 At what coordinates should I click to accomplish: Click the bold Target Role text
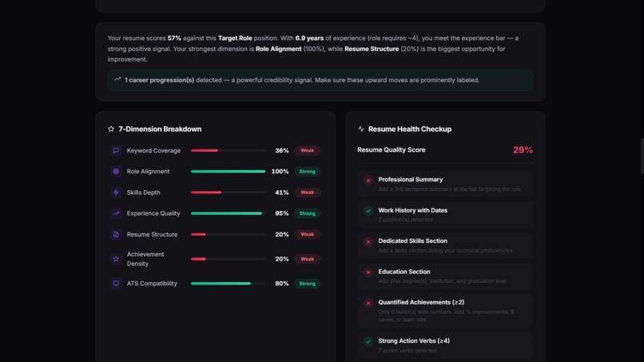tap(235, 38)
